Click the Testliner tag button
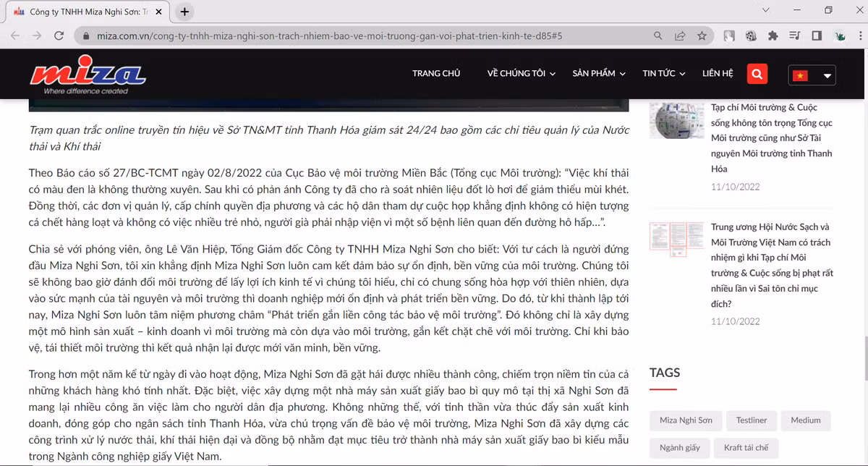 tap(752, 420)
